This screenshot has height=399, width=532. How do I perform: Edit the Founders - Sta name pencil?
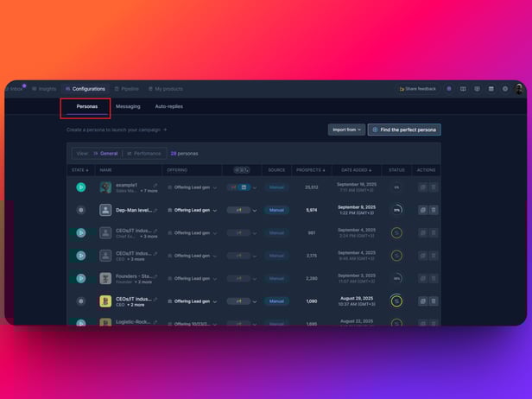point(155,276)
